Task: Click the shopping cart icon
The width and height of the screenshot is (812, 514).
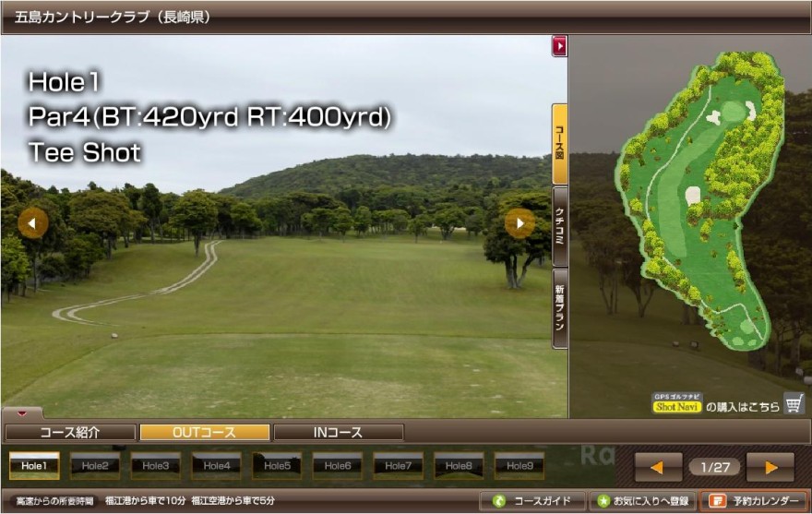Action: coord(793,403)
